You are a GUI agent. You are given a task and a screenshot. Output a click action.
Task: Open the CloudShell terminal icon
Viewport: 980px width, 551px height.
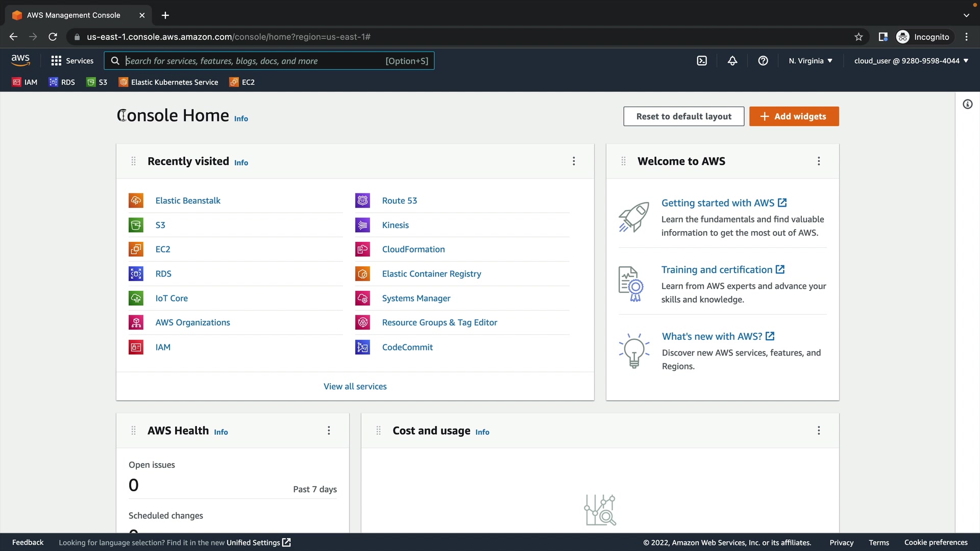click(x=702, y=61)
